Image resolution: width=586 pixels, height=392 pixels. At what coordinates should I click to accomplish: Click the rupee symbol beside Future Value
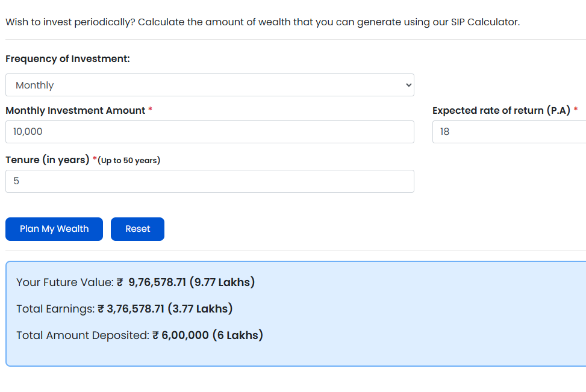pyautogui.click(x=120, y=282)
